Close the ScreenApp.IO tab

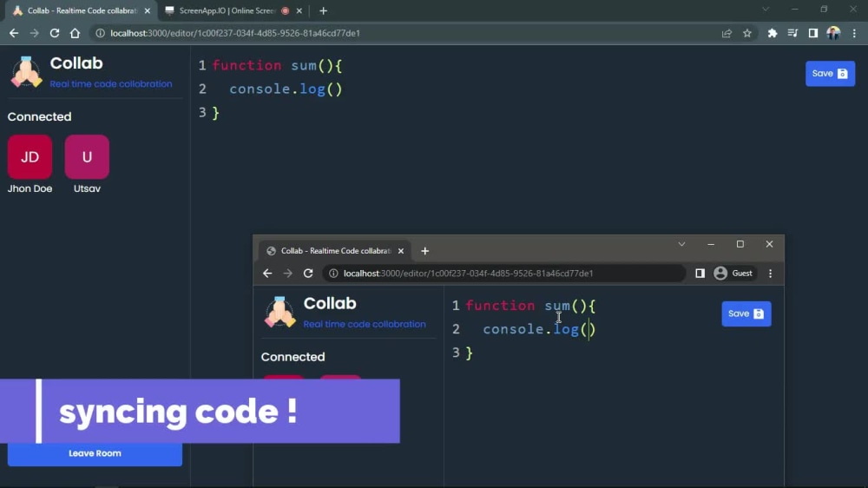point(299,10)
